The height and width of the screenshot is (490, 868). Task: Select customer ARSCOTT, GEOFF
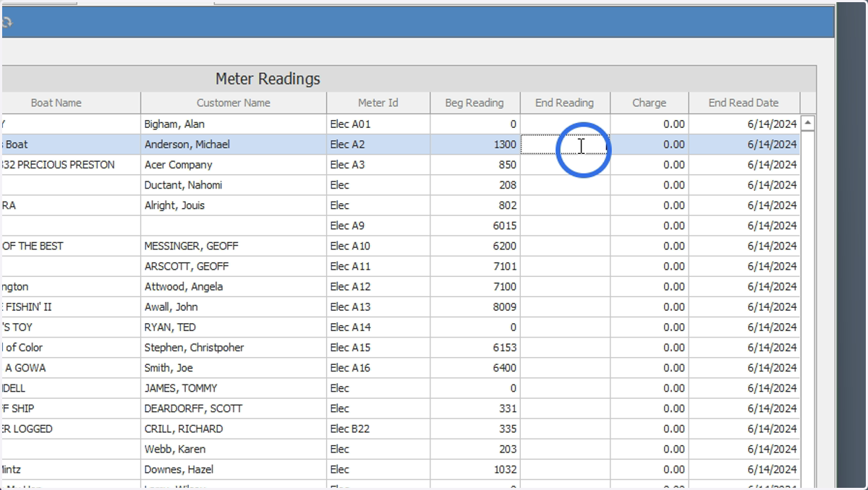tap(187, 266)
